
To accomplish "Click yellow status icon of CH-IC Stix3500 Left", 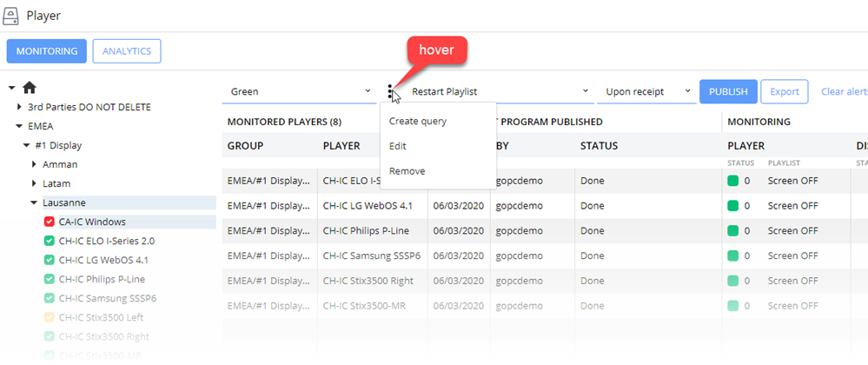I will [50, 317].
